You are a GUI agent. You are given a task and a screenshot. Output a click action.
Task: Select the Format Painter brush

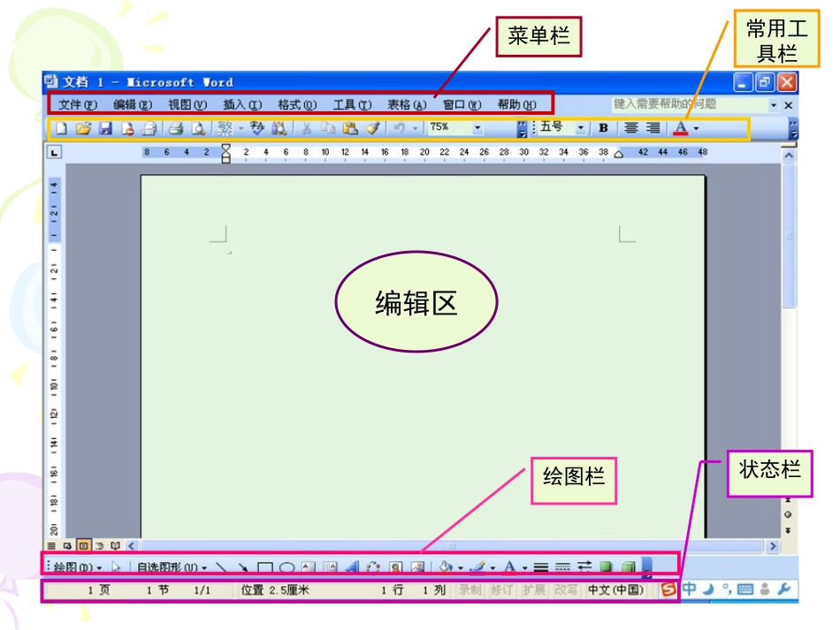pyautogui.click(x=373, y=128)
